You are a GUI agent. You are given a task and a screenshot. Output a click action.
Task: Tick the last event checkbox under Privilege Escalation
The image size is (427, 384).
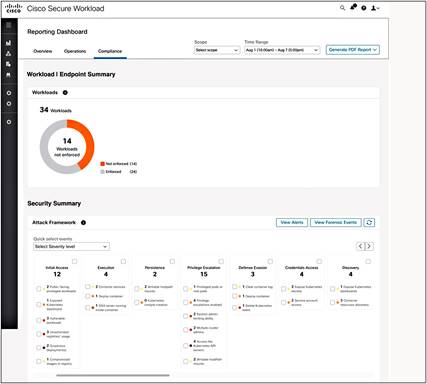[186, 361]
